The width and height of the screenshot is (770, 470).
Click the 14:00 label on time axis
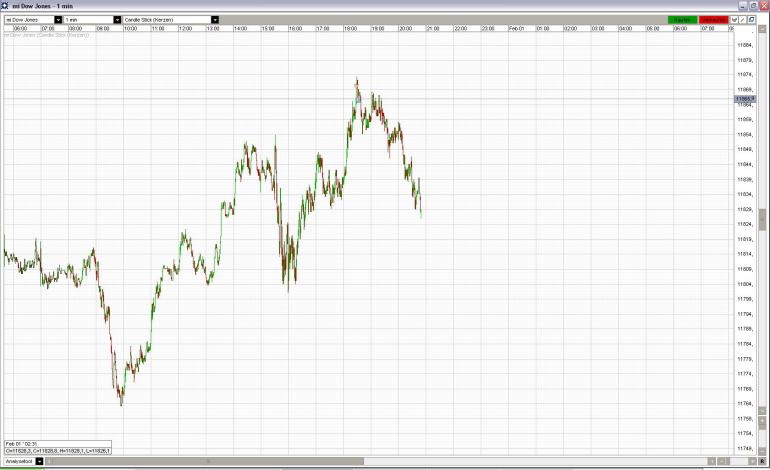click(240, 28)
